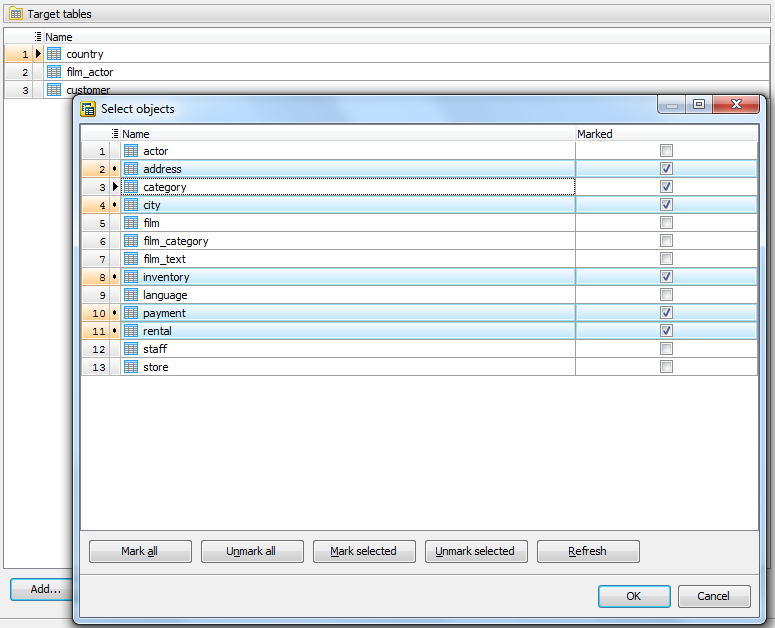Open column options icon in Target tables header
Viewport: 775px width, 628px height.
(x=38, y=37)
